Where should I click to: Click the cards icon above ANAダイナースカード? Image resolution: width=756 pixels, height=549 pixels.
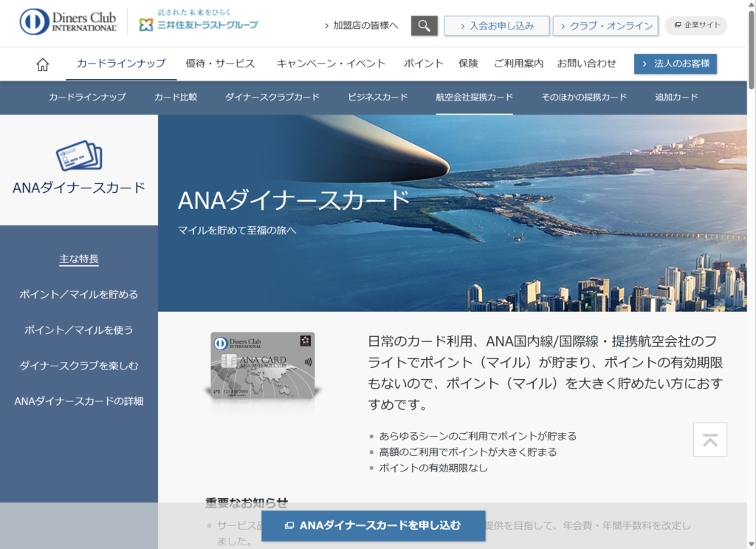(x=79, y=157)
